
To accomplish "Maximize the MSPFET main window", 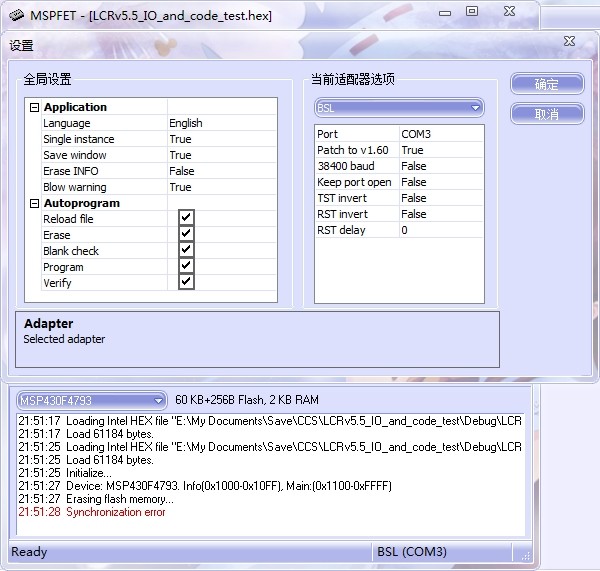I will click(472, 11).
